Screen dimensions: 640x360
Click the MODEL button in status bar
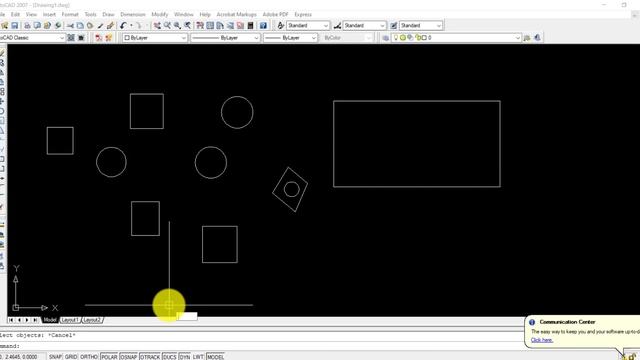tap(215, 357)
